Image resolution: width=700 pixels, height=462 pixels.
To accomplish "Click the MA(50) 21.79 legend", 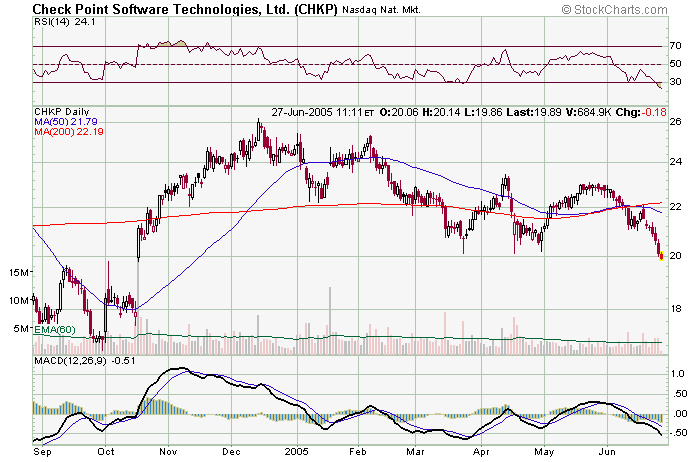I will point(66,122).
